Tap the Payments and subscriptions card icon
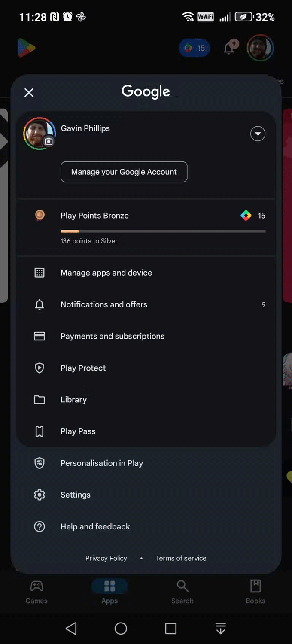292x644 pixels. 40,336
